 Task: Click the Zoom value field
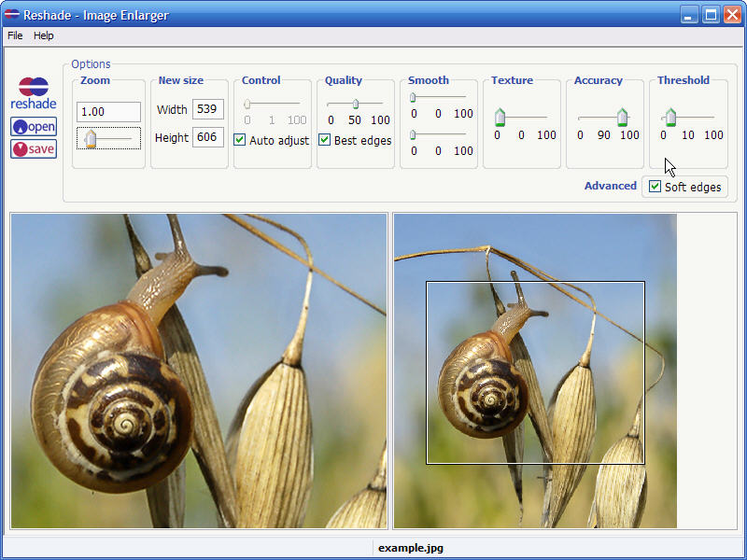[x=108, y=111]
